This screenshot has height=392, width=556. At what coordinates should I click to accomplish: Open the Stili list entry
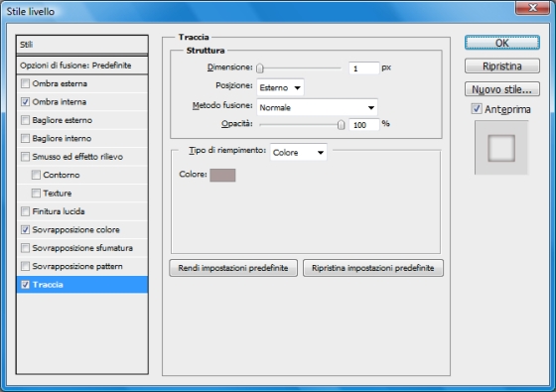81,45
